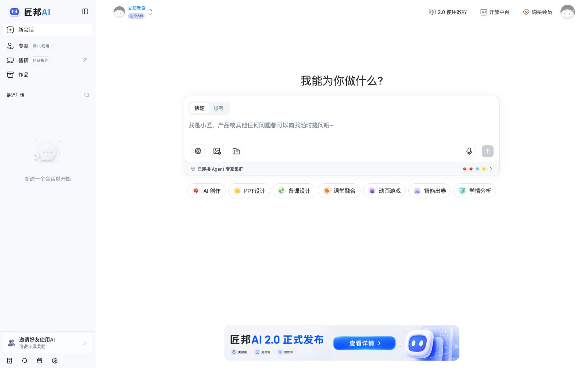Click the image upload icon
588x368 pixels.
[x=217, y=151]
